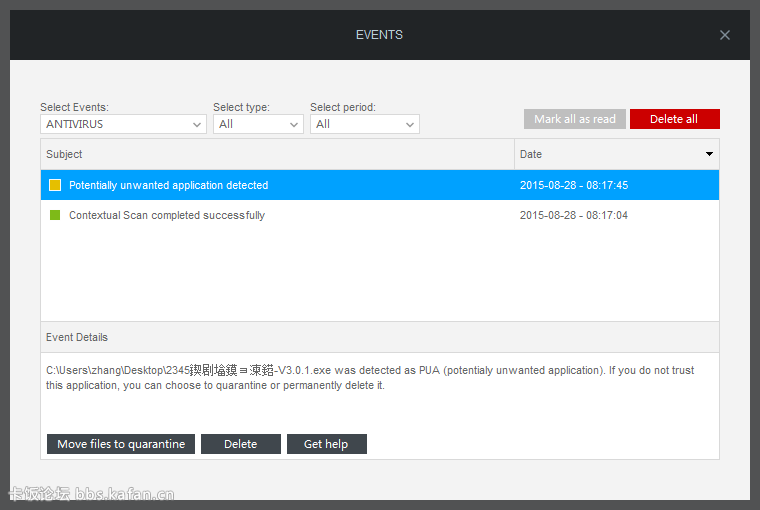Open the Select period dropdown

pyautogui.click(x=364, y=124)
